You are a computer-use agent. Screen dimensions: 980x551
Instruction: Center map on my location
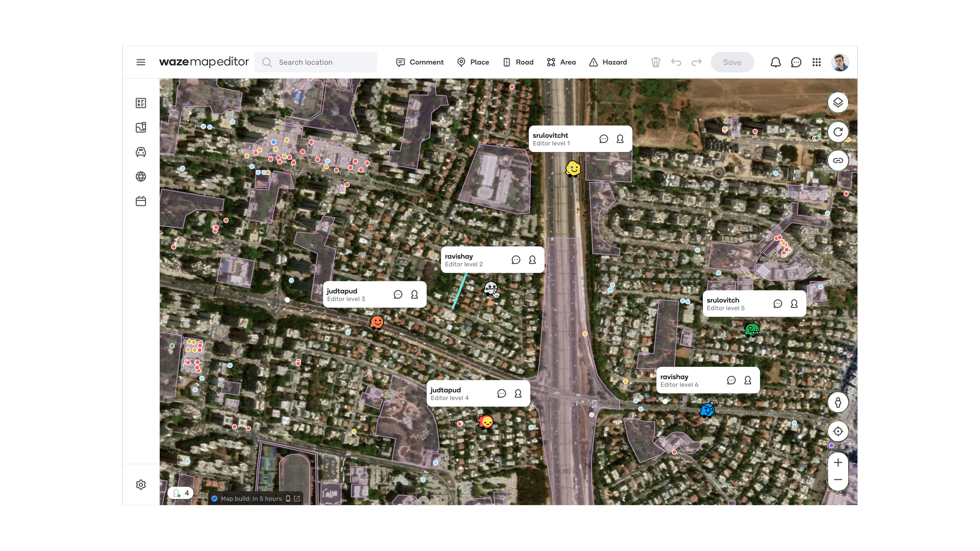(x=838, y=431)
